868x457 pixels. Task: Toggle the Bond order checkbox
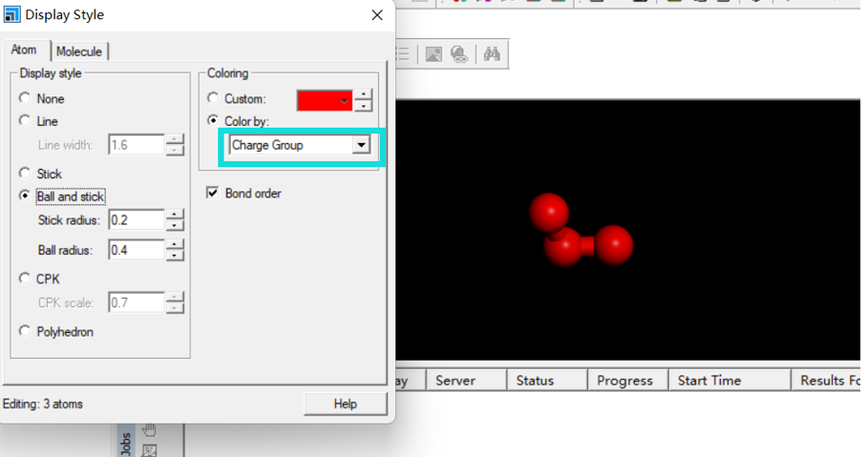pyautogui.click(x=212, y=193)
